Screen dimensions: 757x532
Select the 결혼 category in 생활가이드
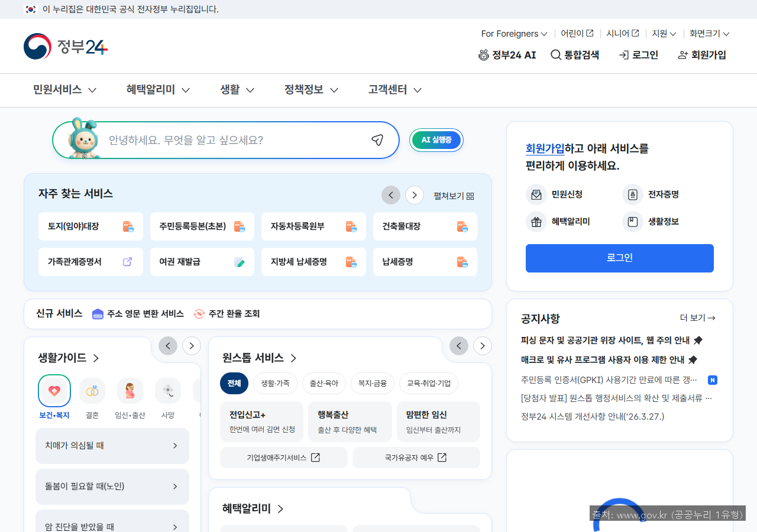pyautogui.click(x=92, y=390)
